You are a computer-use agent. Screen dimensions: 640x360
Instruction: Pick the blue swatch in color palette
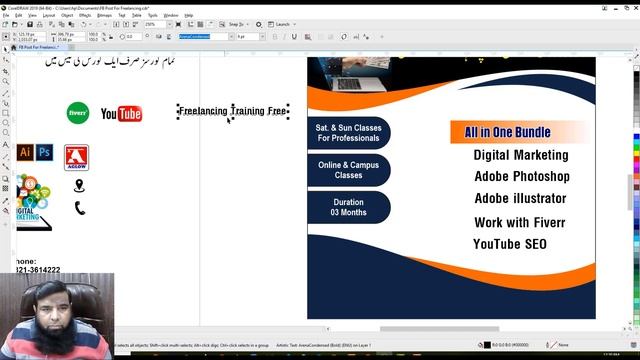(x=636, y=136)
